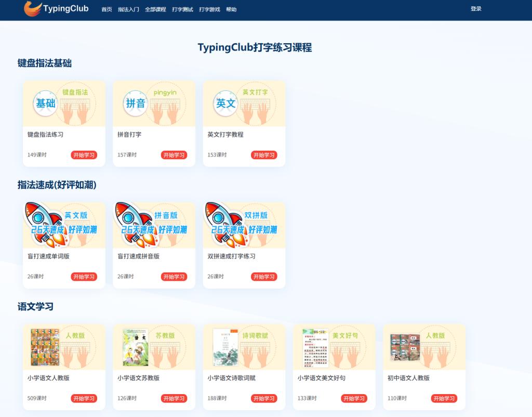Image resolution: width=532 pixels, height=417 pixels.
Task: Open the 键盘指法练习 course thumbnail
Action: [x=64, y=103]
